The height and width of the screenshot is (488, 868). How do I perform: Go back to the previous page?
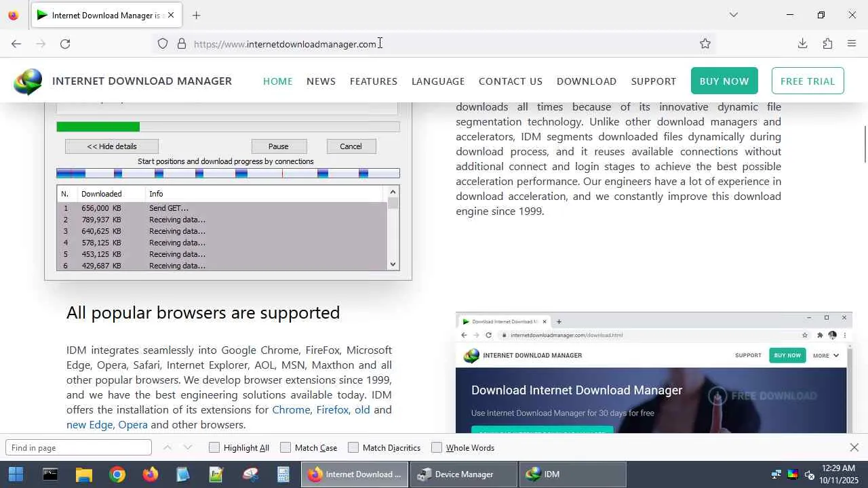pyautogui.click(x=16, y=43)
